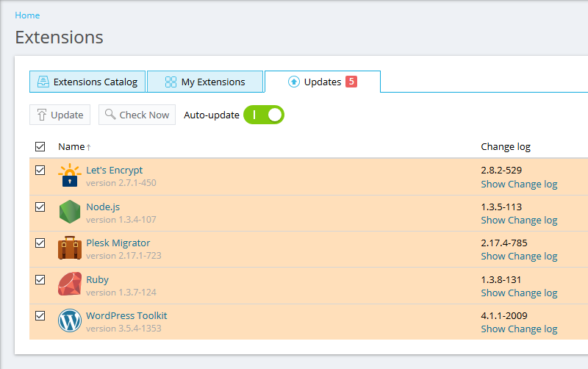Viewport: 588px width, 369px height.
Task: Select the Updates tab
Action: (x=323, y=82)
